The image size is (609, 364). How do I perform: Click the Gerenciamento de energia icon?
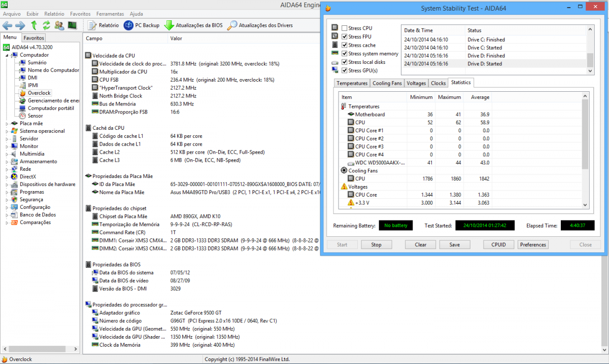tap(23, 100)
